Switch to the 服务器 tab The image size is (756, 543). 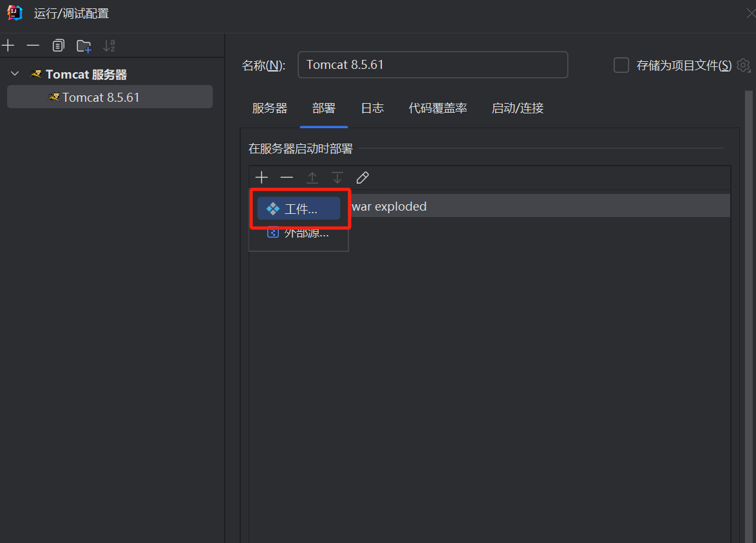(270, 108)
